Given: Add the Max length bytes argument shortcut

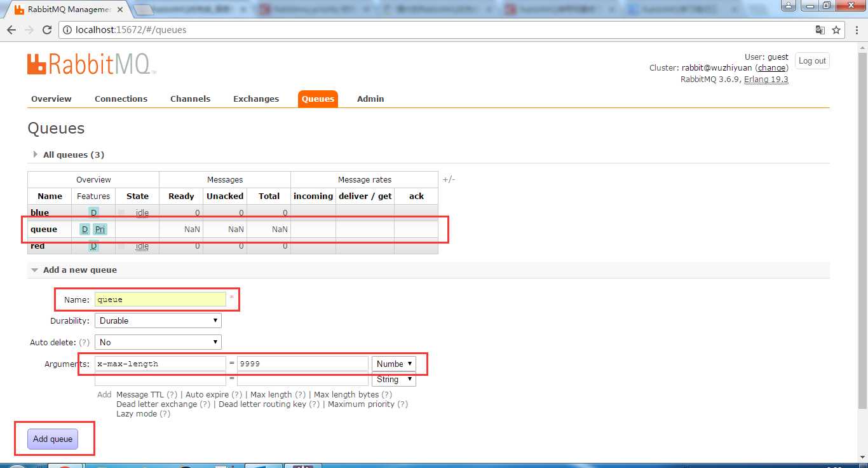Looking at the screenshot, I should coord(346,394).
